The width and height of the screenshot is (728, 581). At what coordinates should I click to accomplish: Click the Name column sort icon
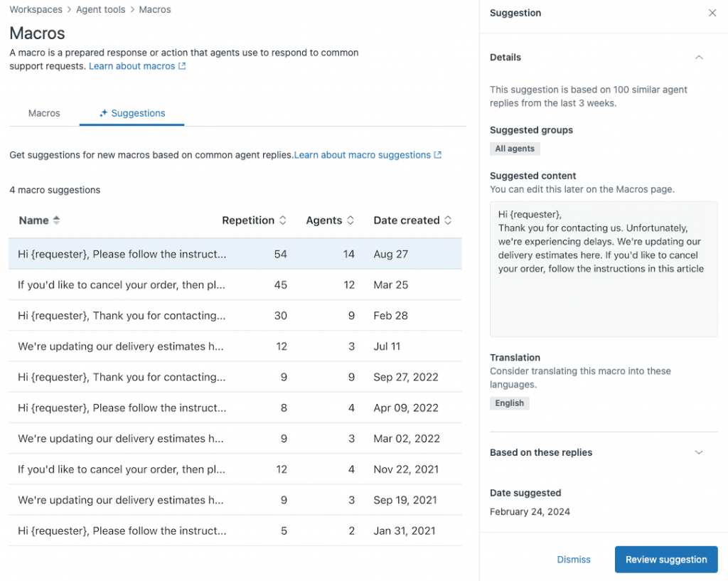pyautogui.click(x=56, y=220)
